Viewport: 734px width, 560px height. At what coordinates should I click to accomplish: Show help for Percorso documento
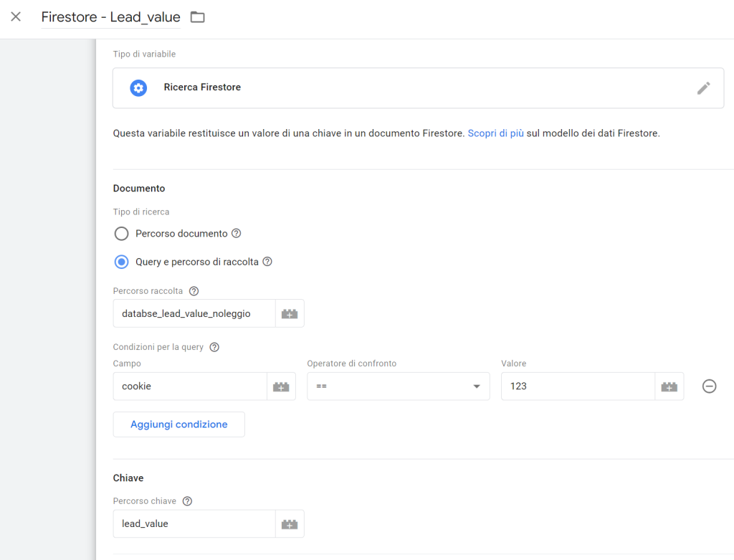point(237,233)
